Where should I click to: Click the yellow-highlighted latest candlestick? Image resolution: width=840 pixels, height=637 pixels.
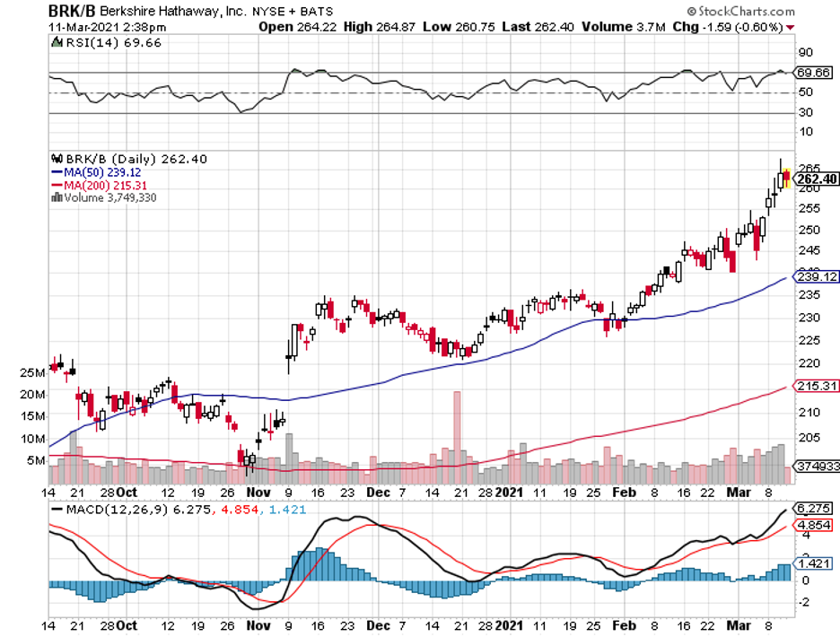tap(786, 178)
